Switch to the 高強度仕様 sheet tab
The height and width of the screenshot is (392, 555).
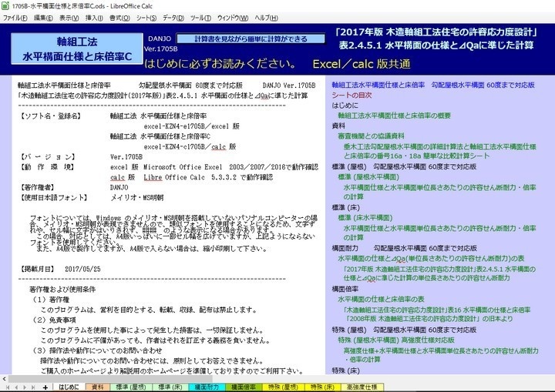point(362,387)
